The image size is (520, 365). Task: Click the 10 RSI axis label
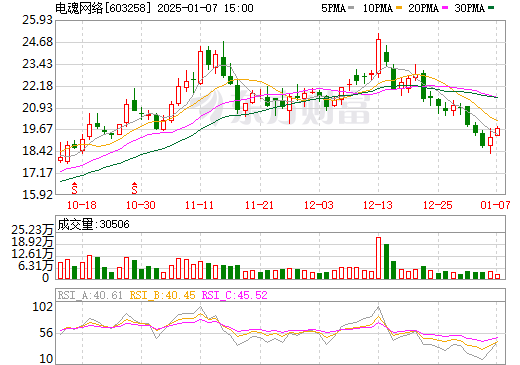point(46,359)
